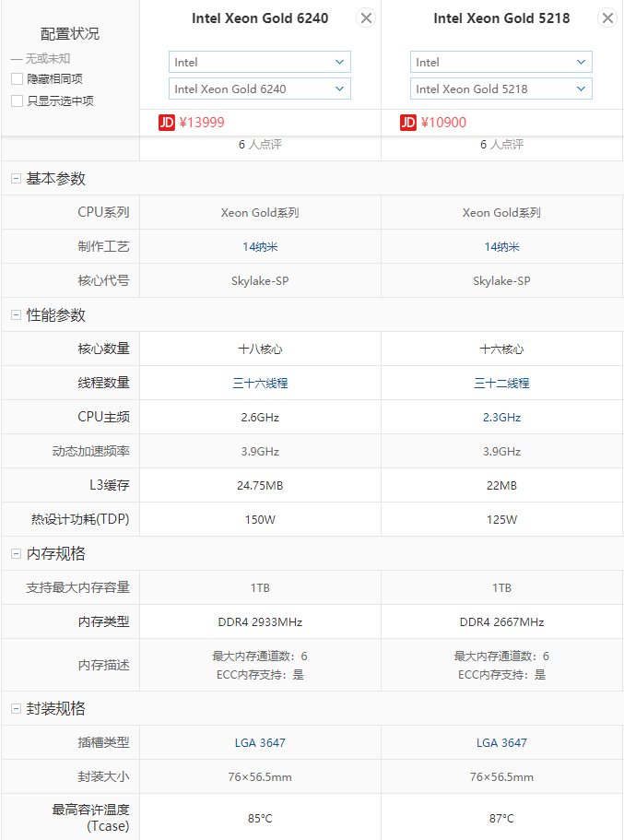Select the 热设计功耗(TDP) row label
The width and height of the screenshot is (624, 840).
(80, 519)
